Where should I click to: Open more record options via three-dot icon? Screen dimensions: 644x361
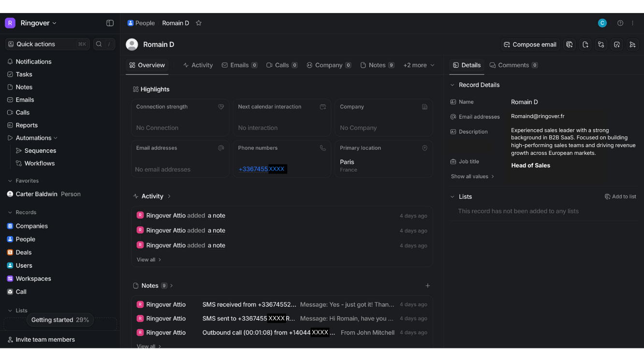tap(633, 23)
